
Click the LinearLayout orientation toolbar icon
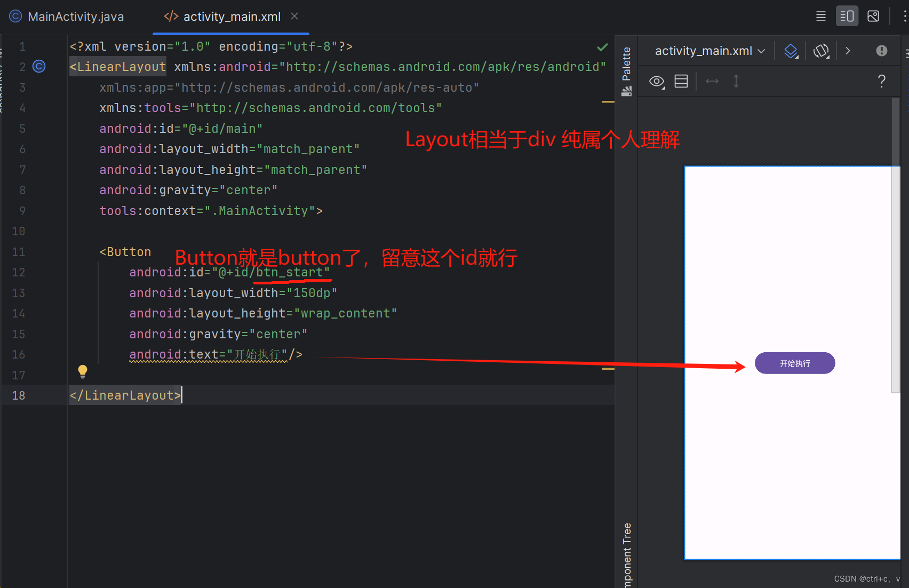[x=681, y=81]
